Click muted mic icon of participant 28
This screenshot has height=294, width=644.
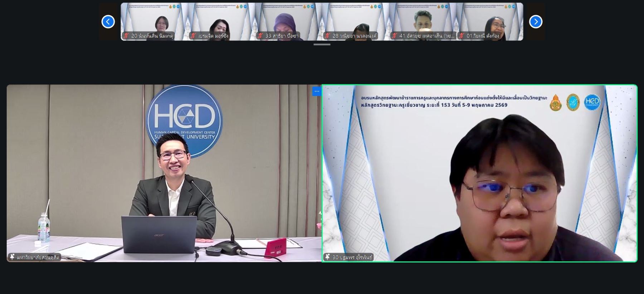tap(327, 36)
